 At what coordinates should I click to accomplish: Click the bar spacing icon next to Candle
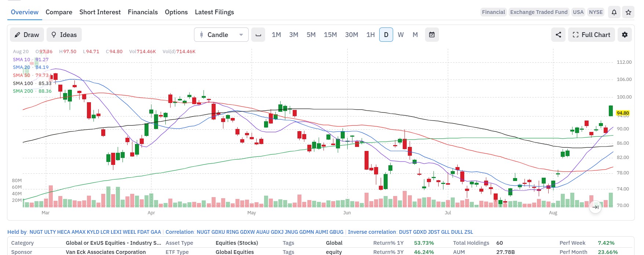click(x=258, y=35)
